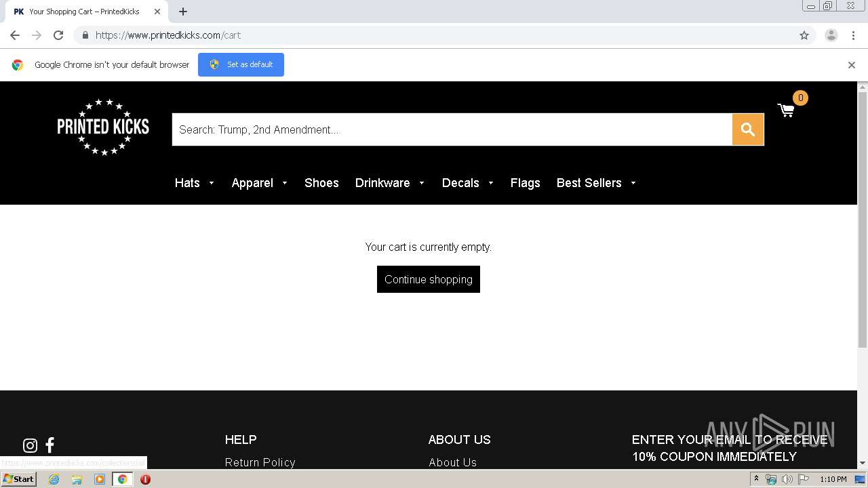The width and height of the screenshot is (868, 488).
Task: Click the page vertical scrollbar
Action: click(863, 220)
